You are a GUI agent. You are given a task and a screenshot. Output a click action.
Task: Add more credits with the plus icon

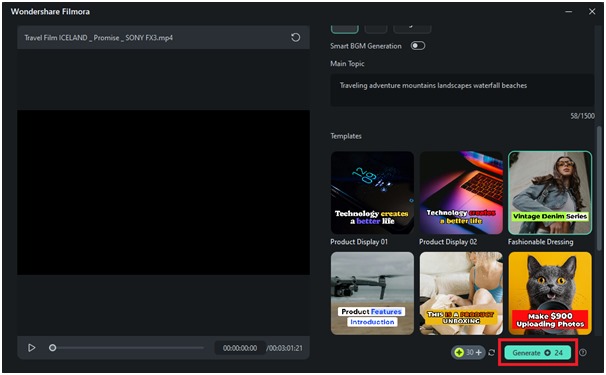[478, 352]
